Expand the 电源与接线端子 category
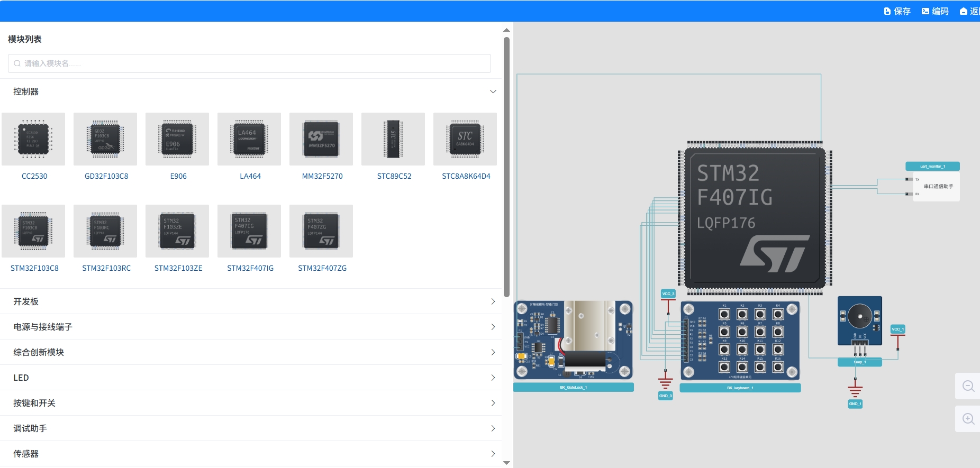Image resolution: width=980 pixels, height=468 pixels. tap(251, 327)
